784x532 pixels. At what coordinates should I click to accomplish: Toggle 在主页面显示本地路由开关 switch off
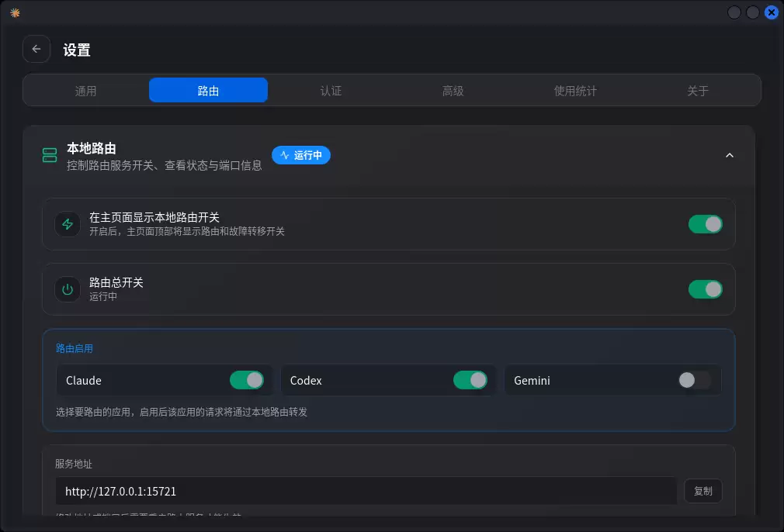pos(706,224)
